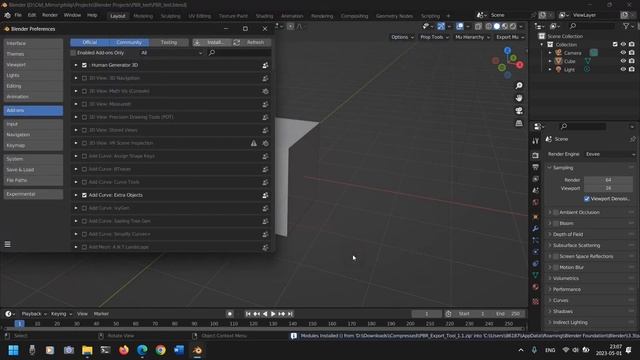Select the Interface preferences section
Image resolution: width=640 pixels, height=360 pixels.
pyautogui.click(x=33, y=43)
